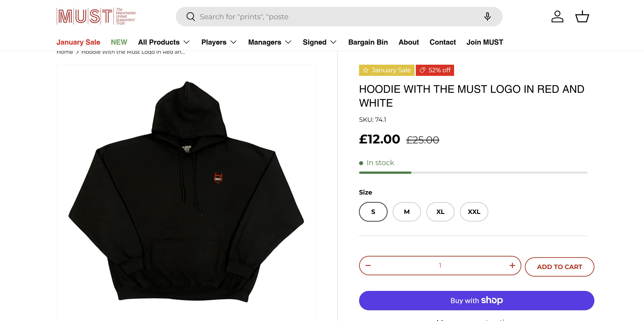Click the stock level progress bar
This screenshot has width=644, height=321.
click(473, 173)
